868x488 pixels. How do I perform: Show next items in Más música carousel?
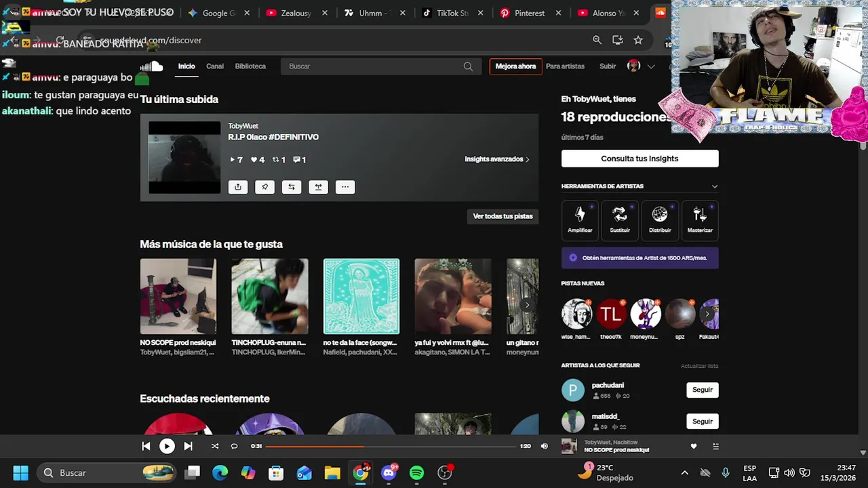pos(527,305)
